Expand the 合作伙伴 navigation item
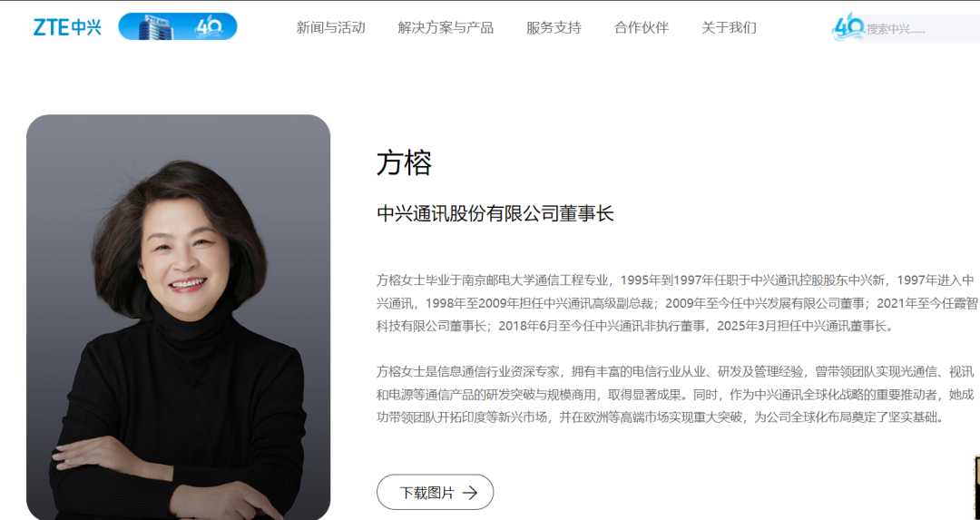Viewport: 980px width, 520px height. point(642,27)
